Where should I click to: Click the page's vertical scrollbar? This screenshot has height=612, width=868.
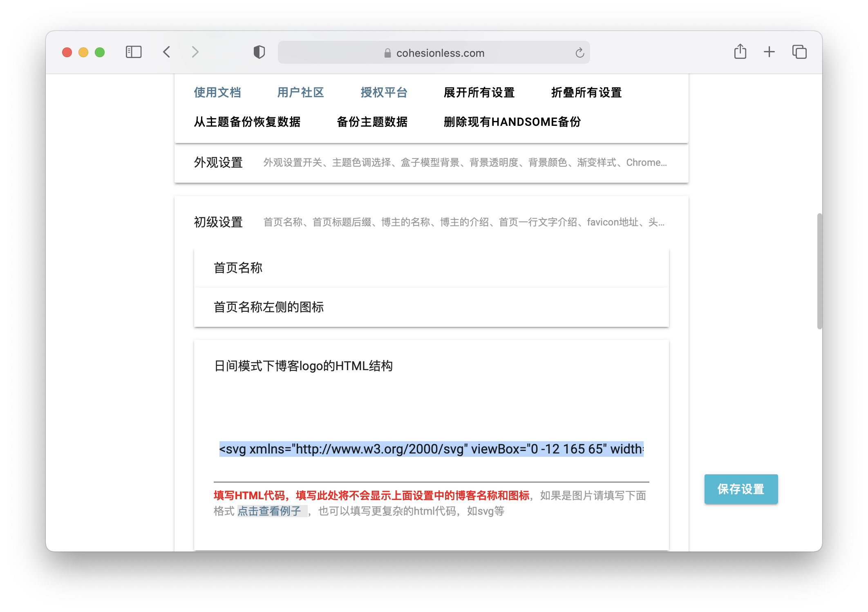pyautogui.click(x=819, y=271)
